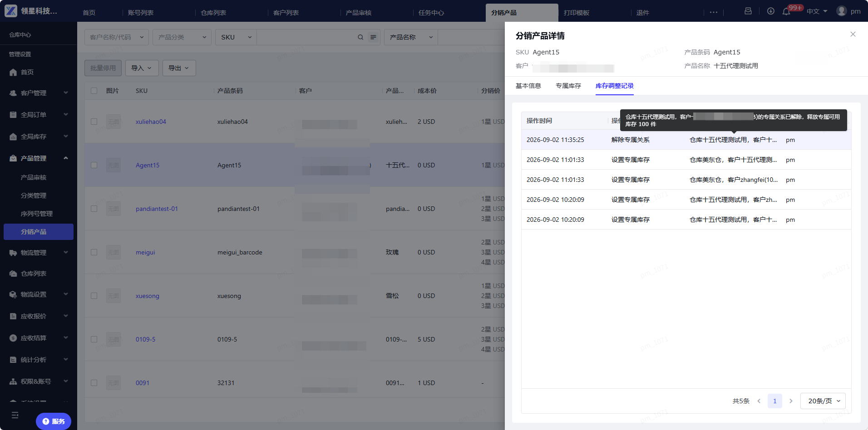Open the inbox tray icon in header
The height and width of the screenshot is (430, 868).
[748, 11]
